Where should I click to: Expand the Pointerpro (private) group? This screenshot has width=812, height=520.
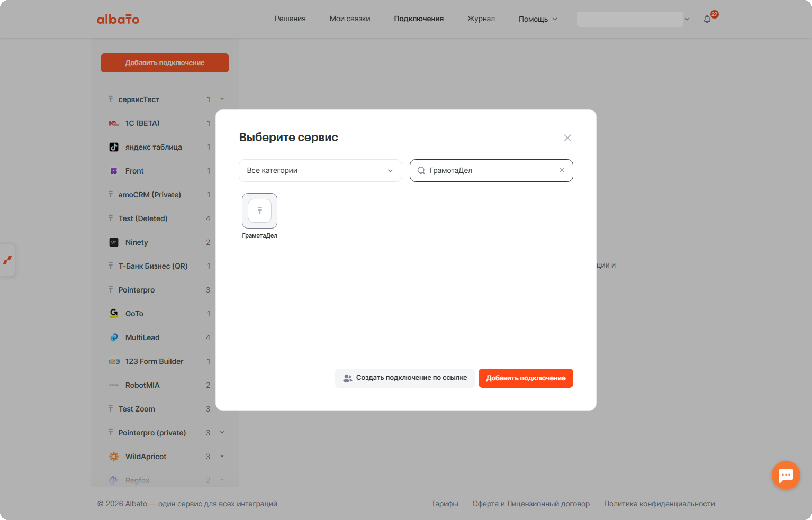pos(222,432)
